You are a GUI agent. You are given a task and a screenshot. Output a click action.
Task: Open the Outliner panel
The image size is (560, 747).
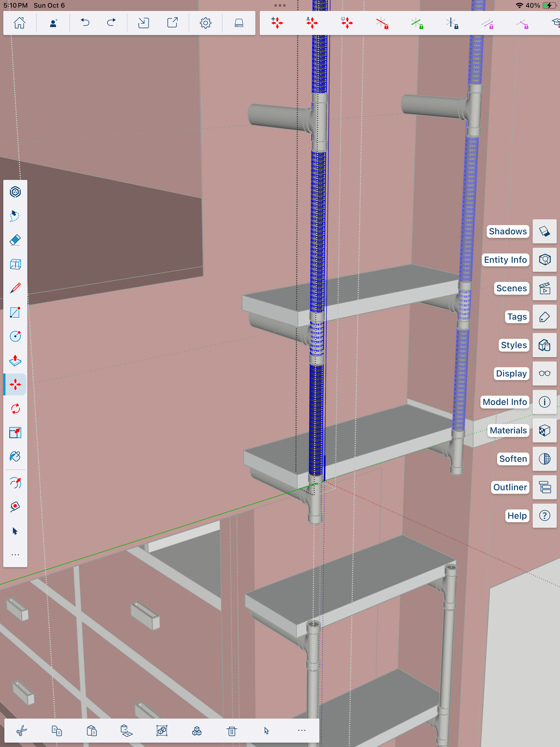[x=545, y=487]
